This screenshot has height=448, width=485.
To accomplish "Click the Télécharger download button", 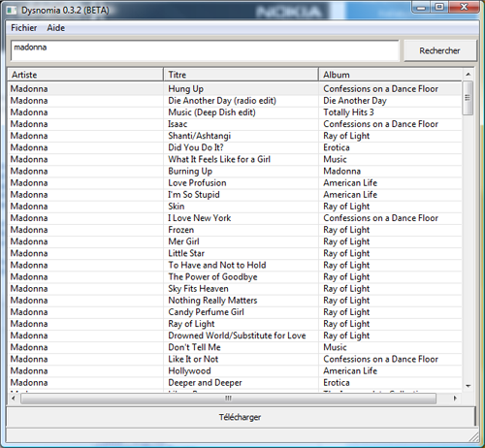I will (241, 417).
